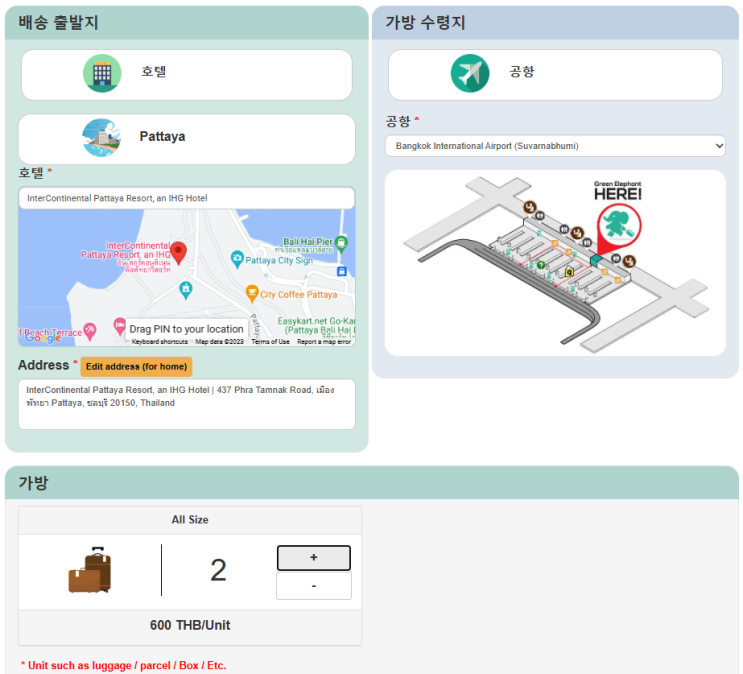Click the red unit note about luggage
The image size is (743, 674).
(123, 665)
